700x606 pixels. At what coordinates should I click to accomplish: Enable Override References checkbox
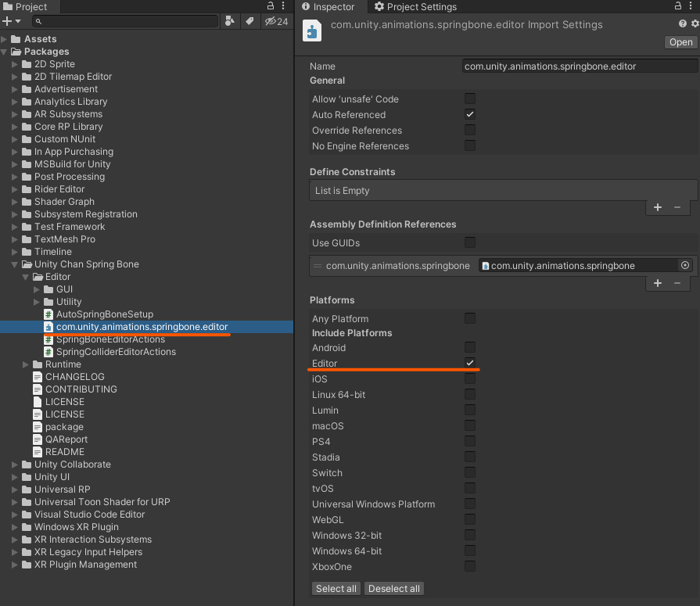(469, 130)
